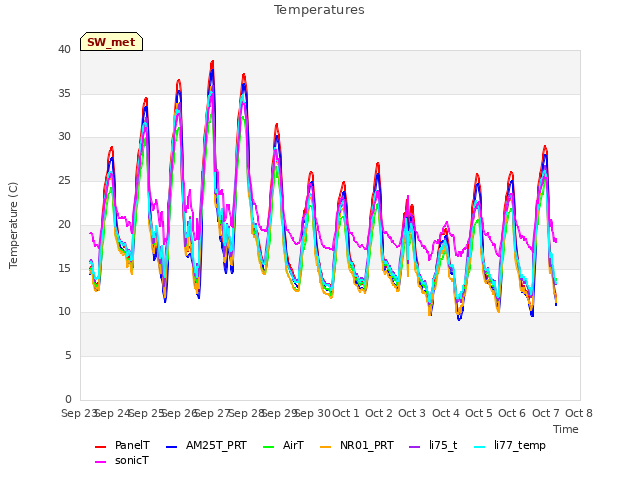Select the AirT legend label
Image resolution: width=640 pixels, height=480 pixels.
(x=293, y=445)
